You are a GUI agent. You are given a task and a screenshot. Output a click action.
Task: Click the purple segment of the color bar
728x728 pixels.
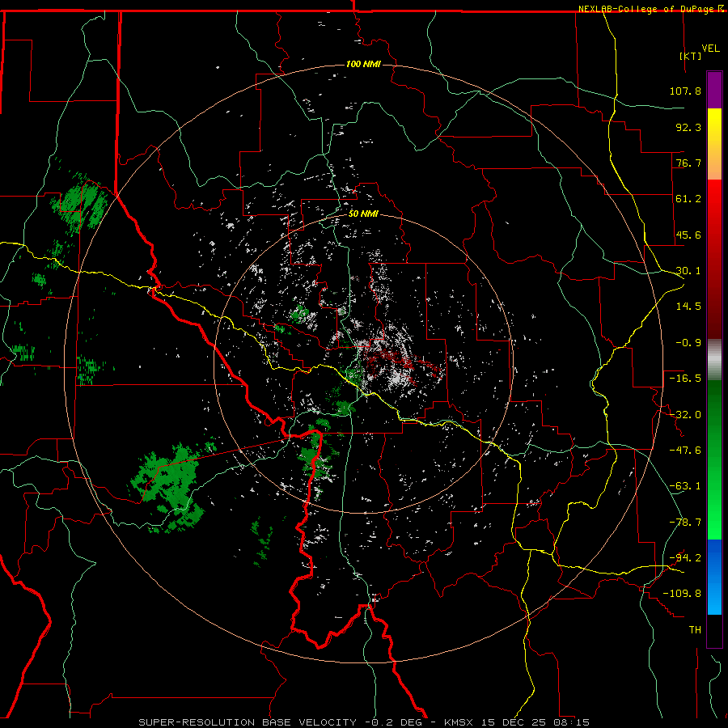714,90
